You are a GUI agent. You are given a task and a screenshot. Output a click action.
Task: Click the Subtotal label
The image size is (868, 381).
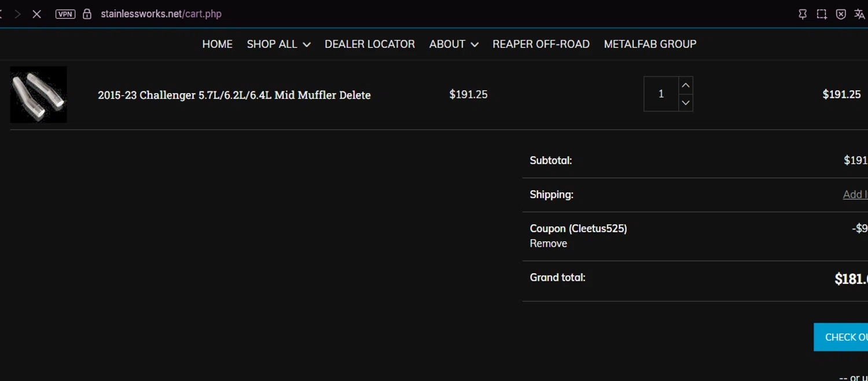click(551, 160)
